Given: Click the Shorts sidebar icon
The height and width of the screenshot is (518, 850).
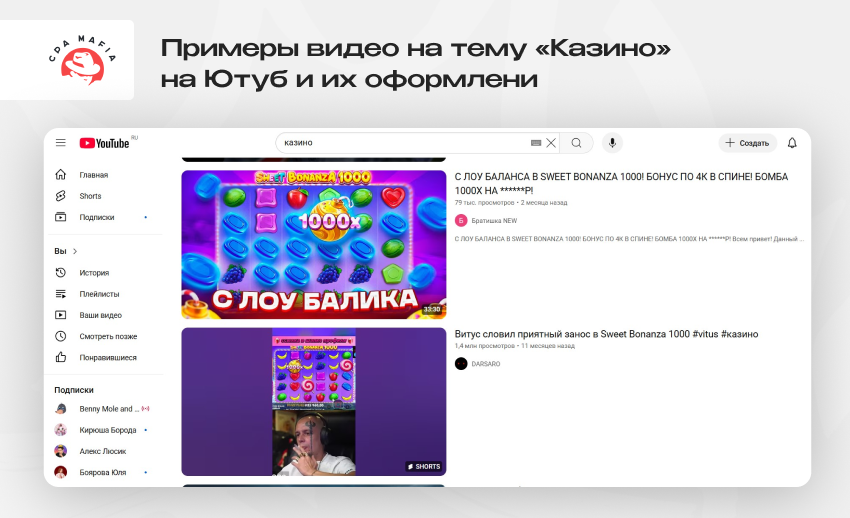Looking at the screenshot, I should (x=61, y=196).
